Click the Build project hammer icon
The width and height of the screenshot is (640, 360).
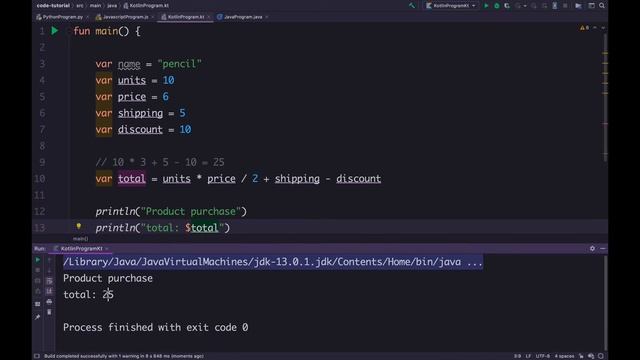point(412,6)
